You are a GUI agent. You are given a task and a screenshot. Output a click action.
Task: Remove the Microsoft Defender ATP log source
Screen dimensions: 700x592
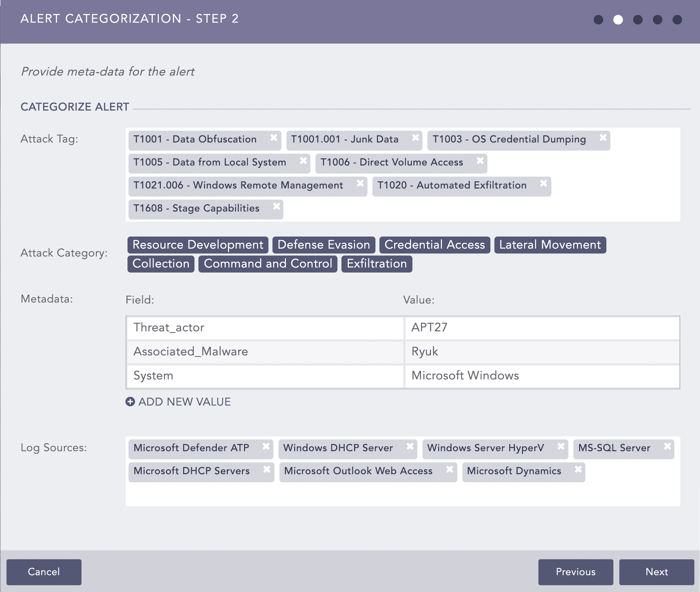click(x=266, y=446)
